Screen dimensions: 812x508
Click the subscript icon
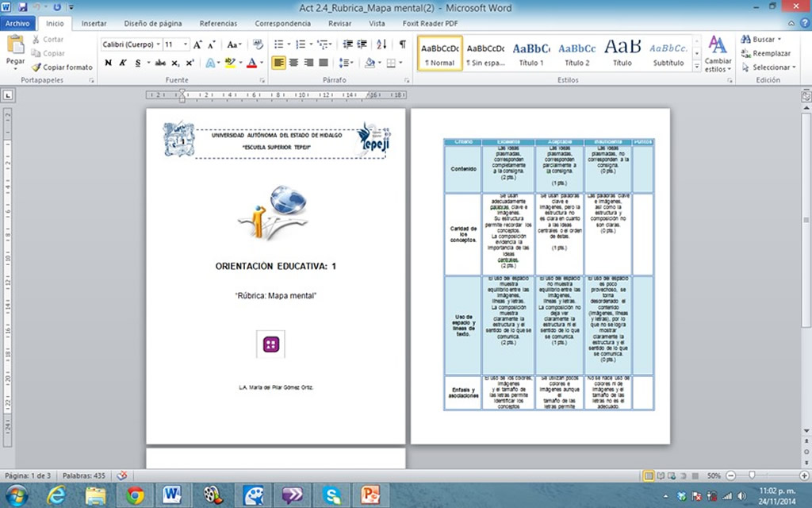(x=176, y=63)
